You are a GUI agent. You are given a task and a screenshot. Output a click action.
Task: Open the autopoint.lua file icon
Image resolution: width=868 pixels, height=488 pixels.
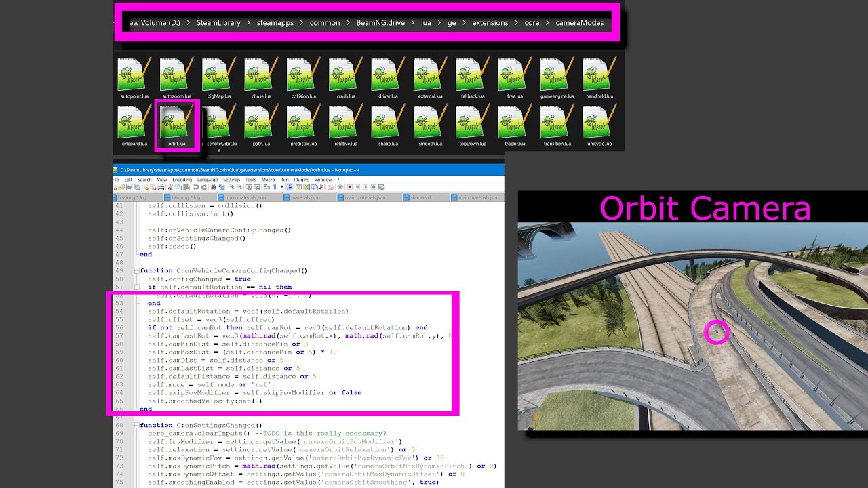point(134,74)
